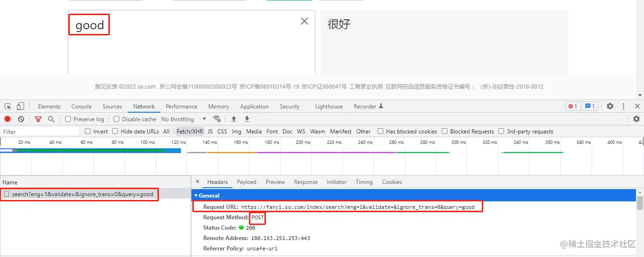Filter requests by CSS
This screenshot has width=644, height=257.
[222, 132]
